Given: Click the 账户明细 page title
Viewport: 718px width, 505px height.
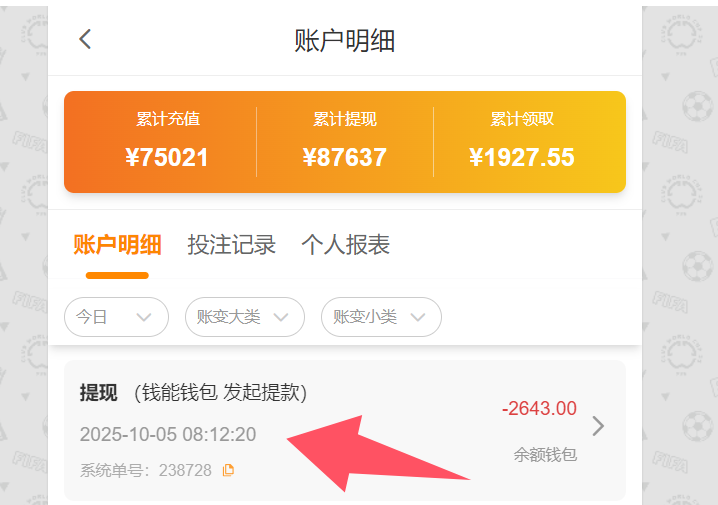Looking at the screenshot, I should point(344,40).
